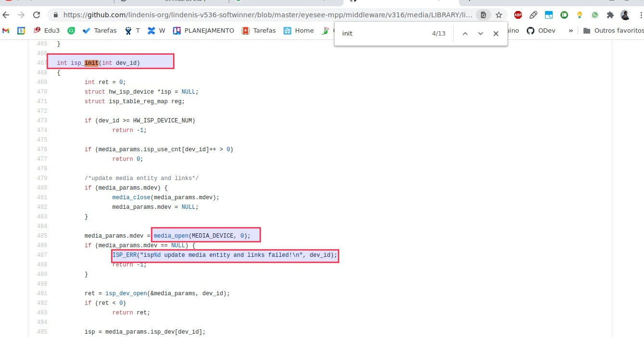Open the first Tarefas bookmark with checkmark

[x=99, y=30]
